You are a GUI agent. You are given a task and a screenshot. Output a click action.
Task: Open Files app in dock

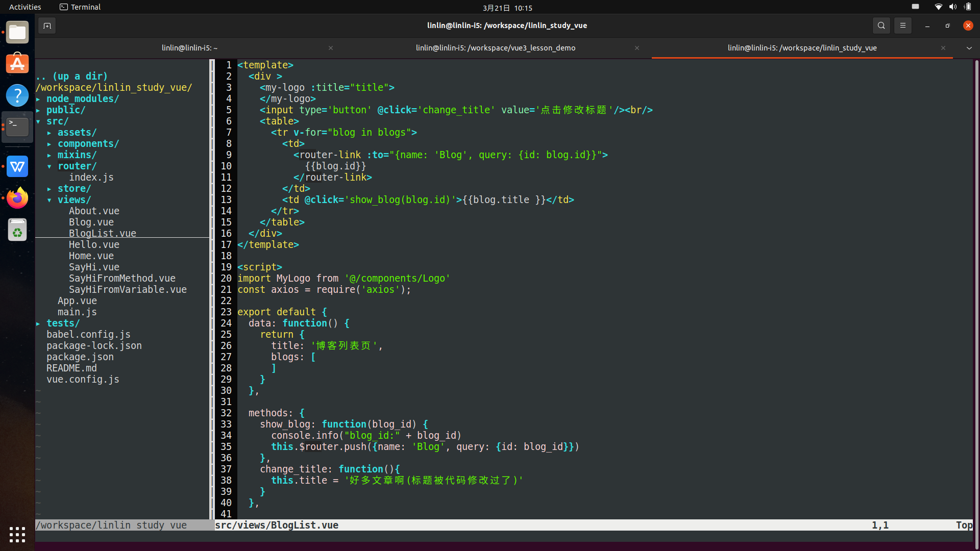click(x=17, y=33)
